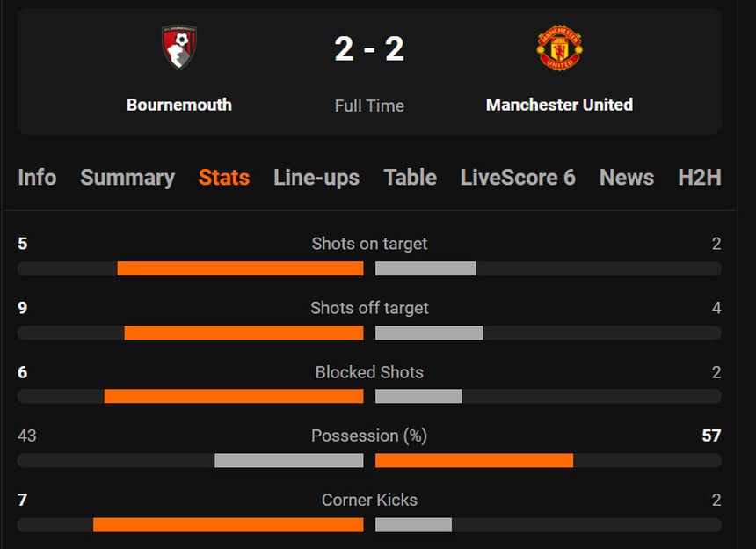
Task: Click the Shots off target label
Action: tap(369, 308)
